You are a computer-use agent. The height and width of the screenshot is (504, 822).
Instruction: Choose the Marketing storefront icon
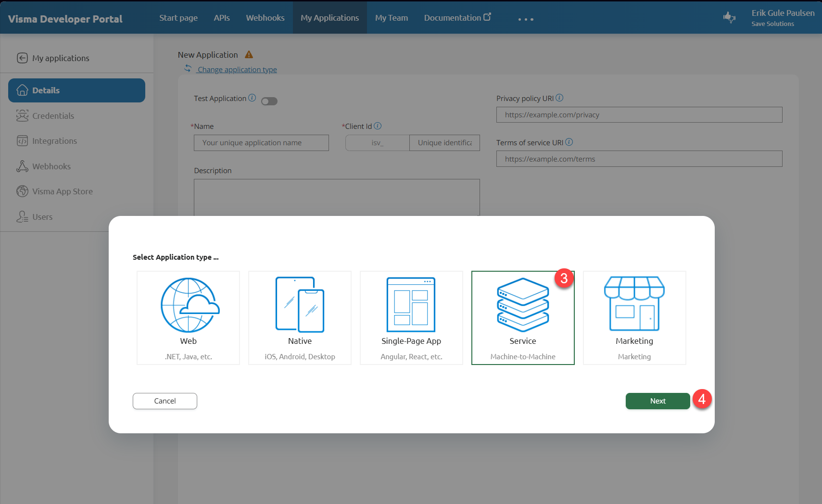pyautogui.click(x=634, y=304)
